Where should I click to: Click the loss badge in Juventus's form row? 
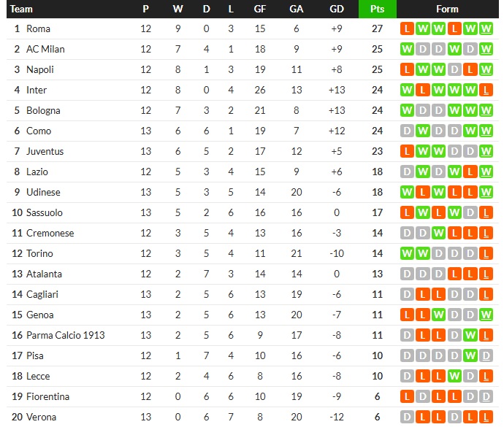[407, 151]
